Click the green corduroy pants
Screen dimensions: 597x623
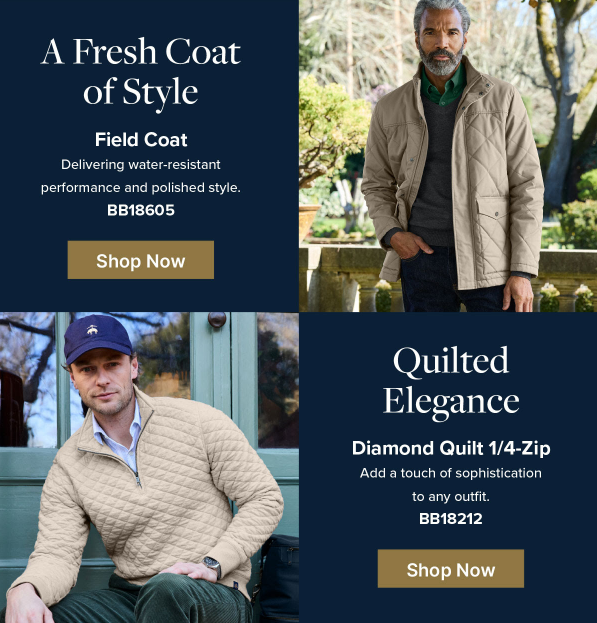tap(147, 600)
